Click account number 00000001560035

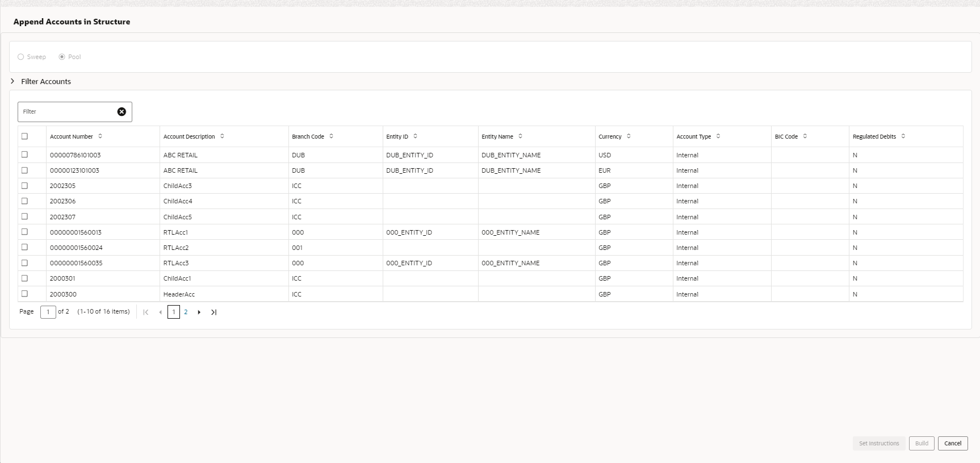[x=76, y=263]
